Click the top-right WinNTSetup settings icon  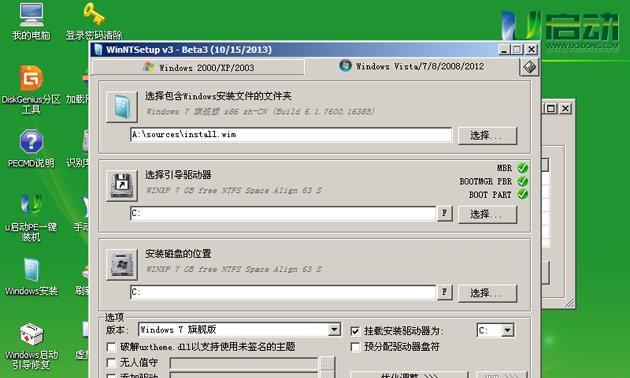[x=529, y=67]
